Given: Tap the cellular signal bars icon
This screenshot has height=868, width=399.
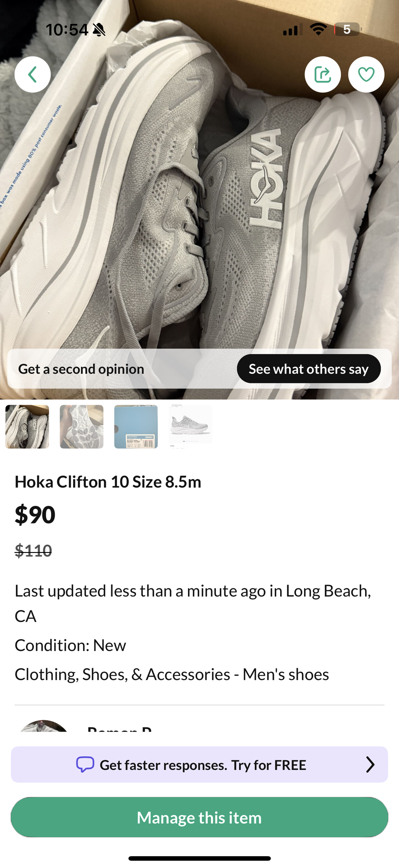Looking at the screenshot, I should 290,30.
